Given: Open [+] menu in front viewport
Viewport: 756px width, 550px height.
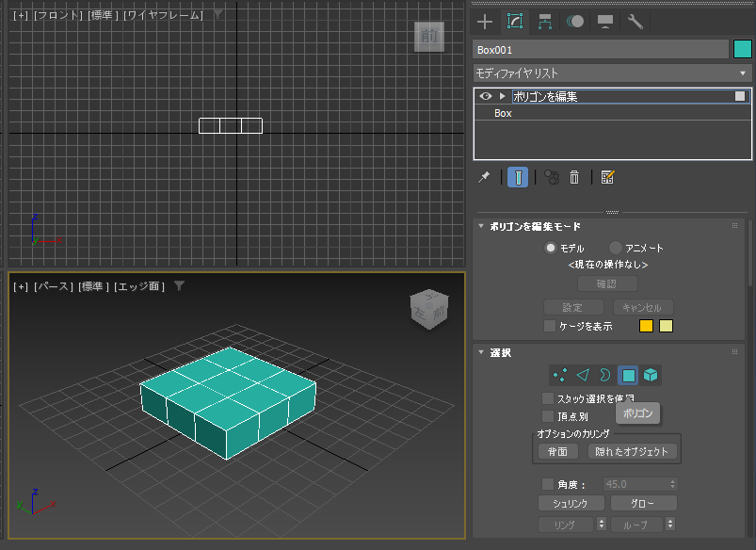Looking at the screenshot, I should click(21, 15).
